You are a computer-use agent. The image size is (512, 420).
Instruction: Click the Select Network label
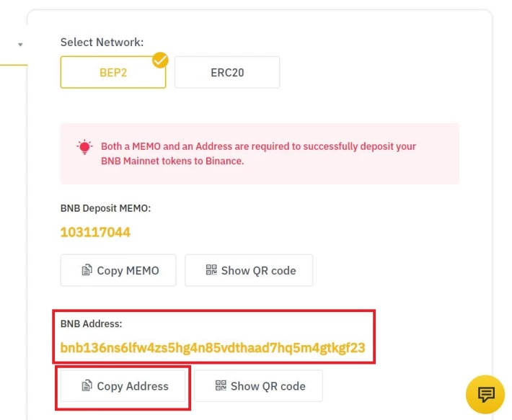[102, 43]
